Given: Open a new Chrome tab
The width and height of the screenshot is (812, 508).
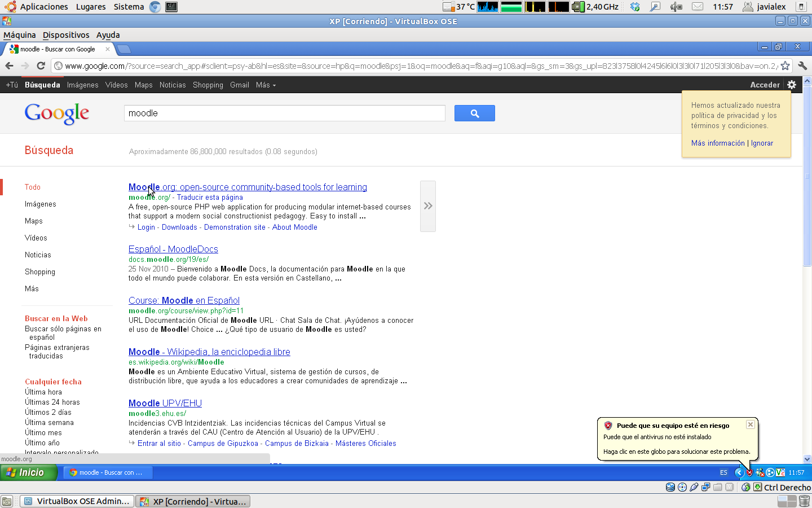Looking at the screenshot, I should coord(124,49).
